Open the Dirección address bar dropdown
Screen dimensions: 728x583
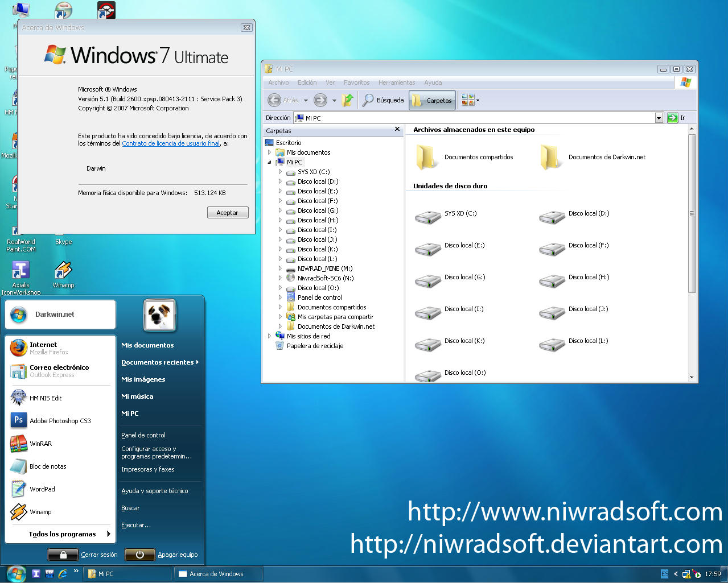[x=659, y=118]
